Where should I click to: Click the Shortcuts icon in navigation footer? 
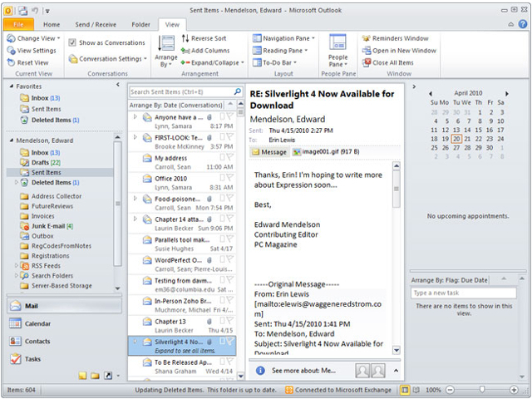point(108,376)
